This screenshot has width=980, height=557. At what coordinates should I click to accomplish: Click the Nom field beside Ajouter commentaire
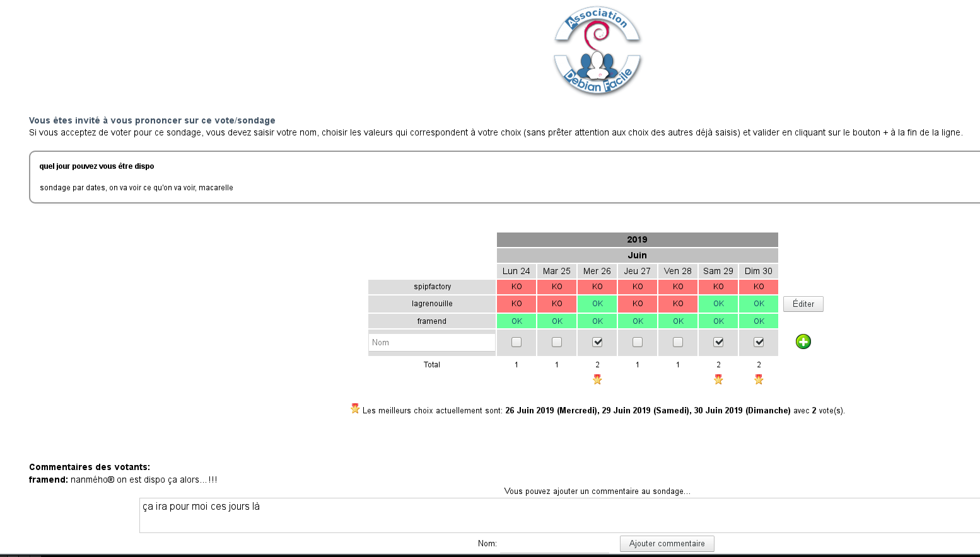[x=554, y=544]
